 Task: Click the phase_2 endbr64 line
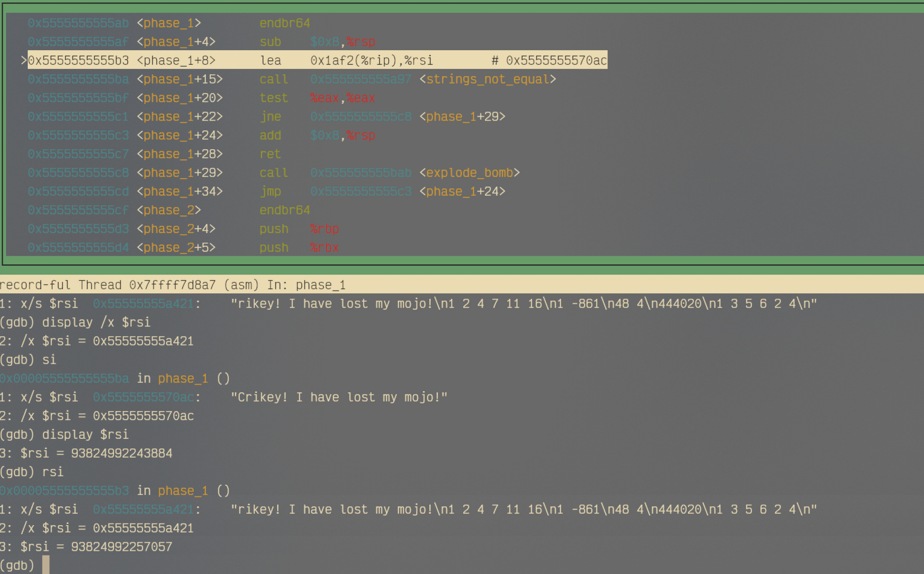point(284,210)
